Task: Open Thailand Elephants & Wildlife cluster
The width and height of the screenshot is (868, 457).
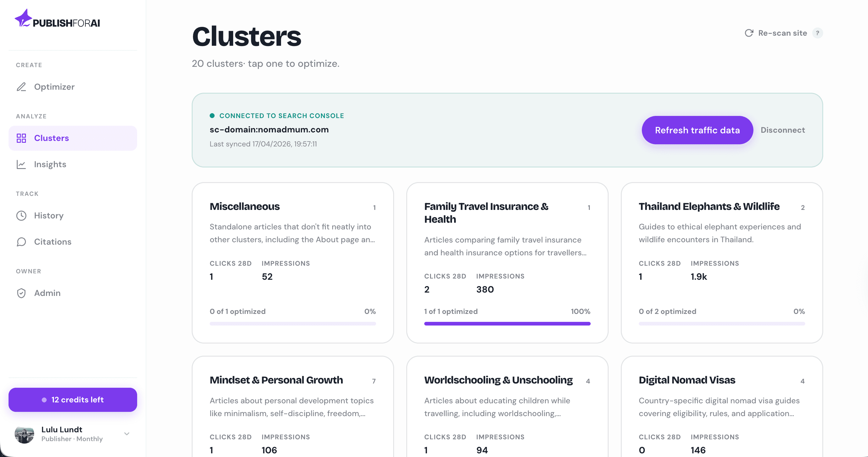Action: (722, 263)
